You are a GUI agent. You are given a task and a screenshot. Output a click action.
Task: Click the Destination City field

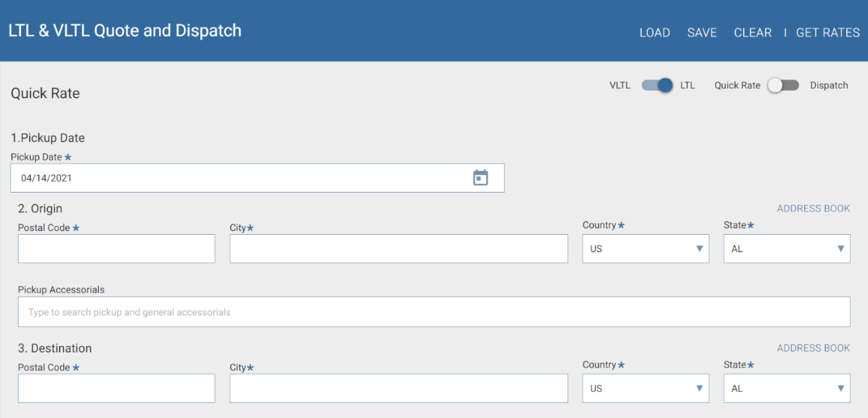point(398,388)
